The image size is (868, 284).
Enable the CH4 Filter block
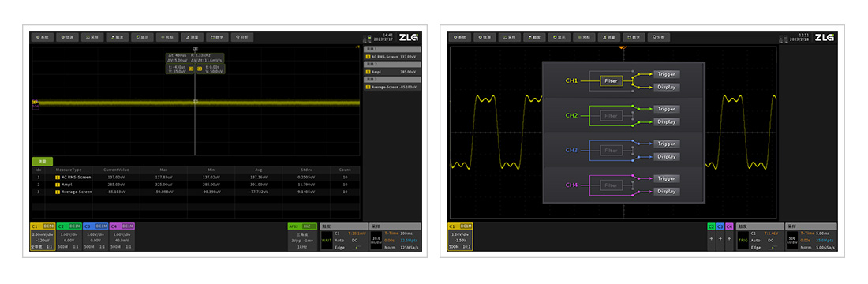point(610,185)
